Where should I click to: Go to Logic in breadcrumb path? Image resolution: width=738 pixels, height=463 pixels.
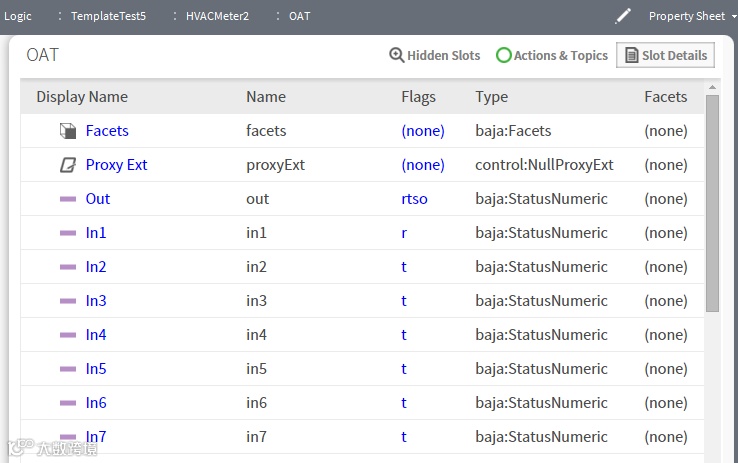click(18, 16)
